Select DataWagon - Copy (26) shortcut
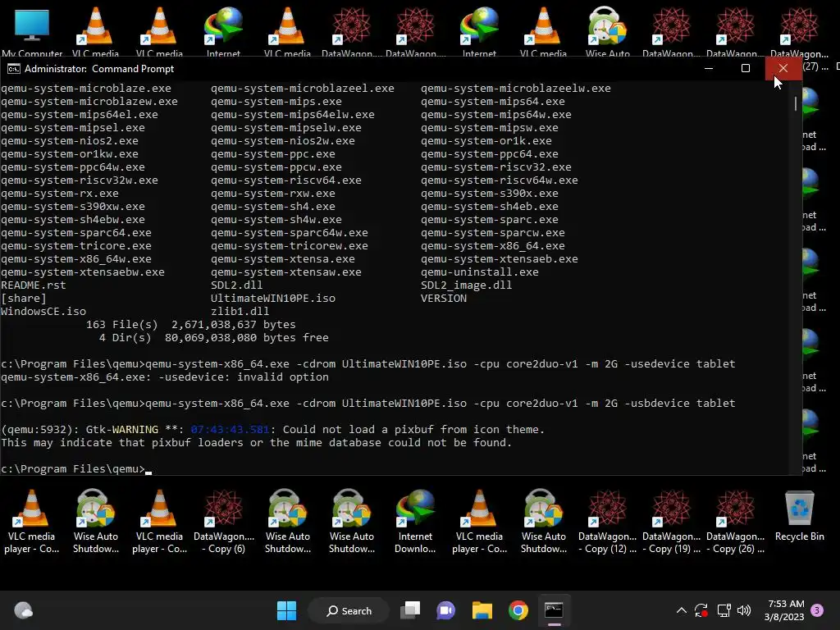Image resolution: width=840 pixels, height=630 pixels. click(x=736, y=521)
